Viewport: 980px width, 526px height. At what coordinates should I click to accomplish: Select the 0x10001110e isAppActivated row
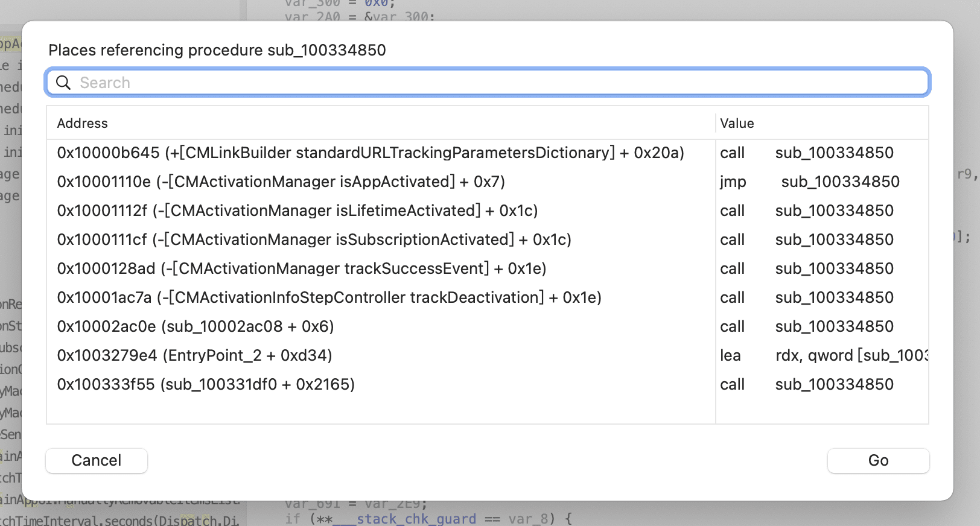(488, 182)
